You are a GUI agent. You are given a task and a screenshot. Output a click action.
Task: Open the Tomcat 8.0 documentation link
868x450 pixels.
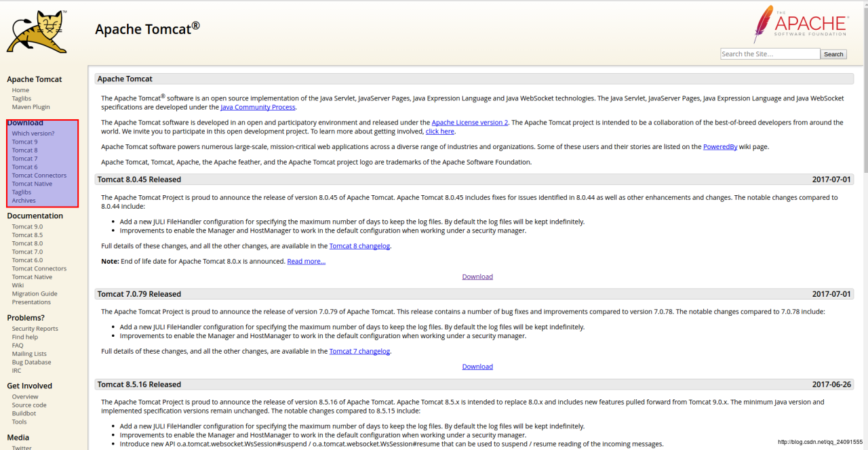(x=27, y=243)
